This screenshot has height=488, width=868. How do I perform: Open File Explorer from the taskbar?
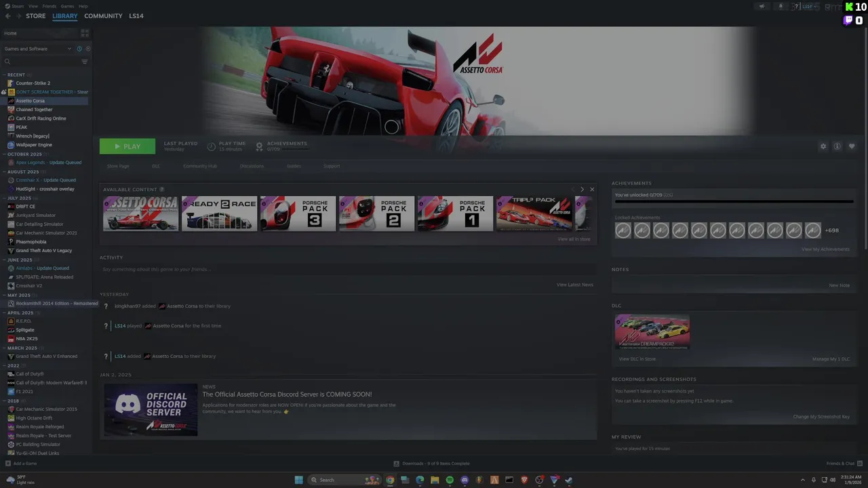435,480
